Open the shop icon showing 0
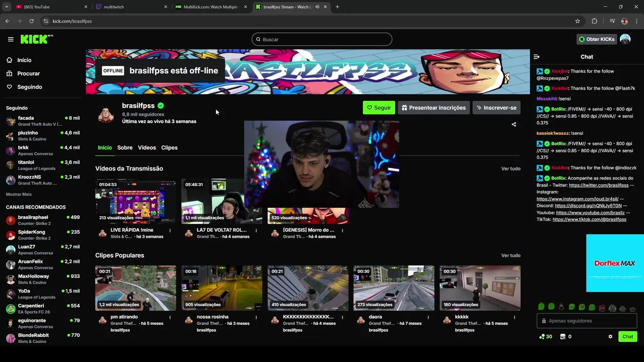644x362 pixels. pos(566,336)
